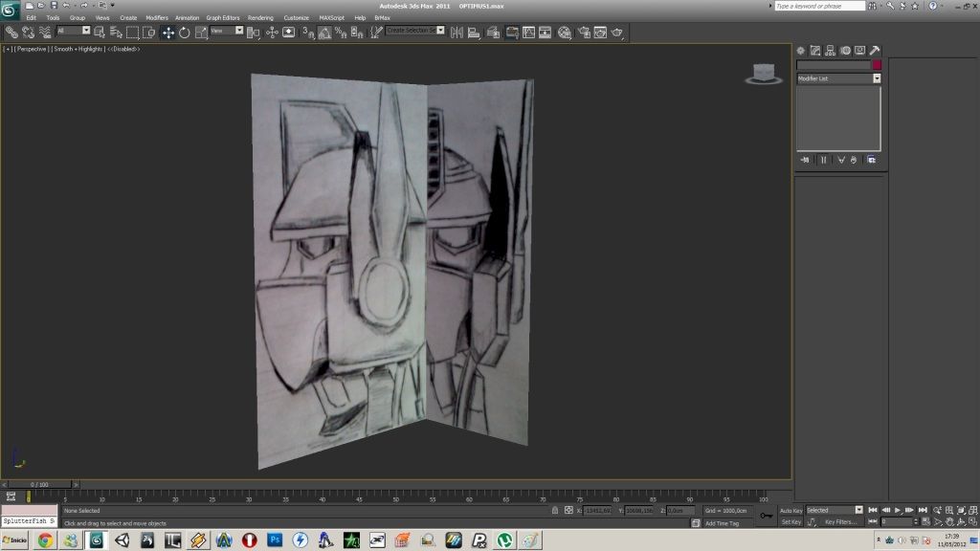Switch to the Create command panel tab

pos(801,51)
